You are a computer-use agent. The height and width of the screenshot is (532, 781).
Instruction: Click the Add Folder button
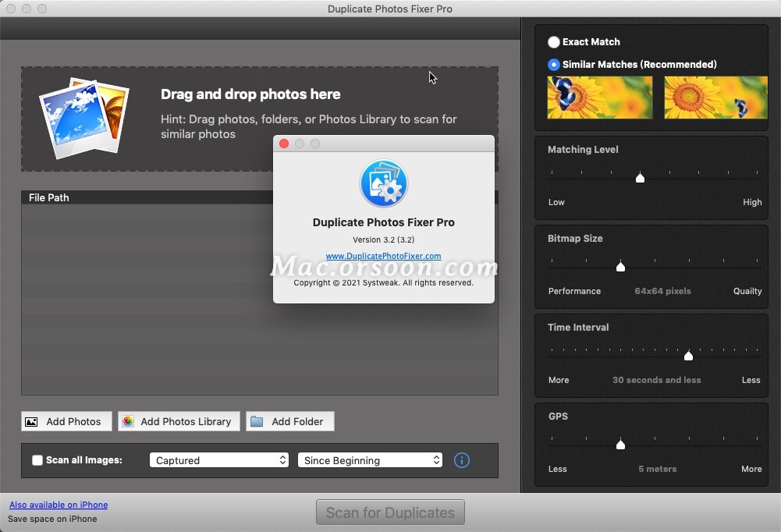[x=290, y=421]
